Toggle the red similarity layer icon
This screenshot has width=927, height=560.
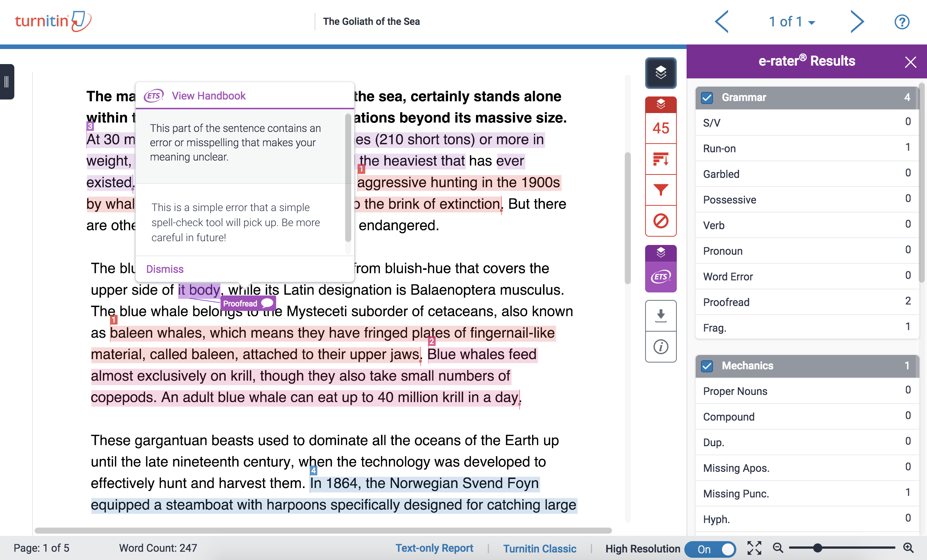[x=661, y=104]
